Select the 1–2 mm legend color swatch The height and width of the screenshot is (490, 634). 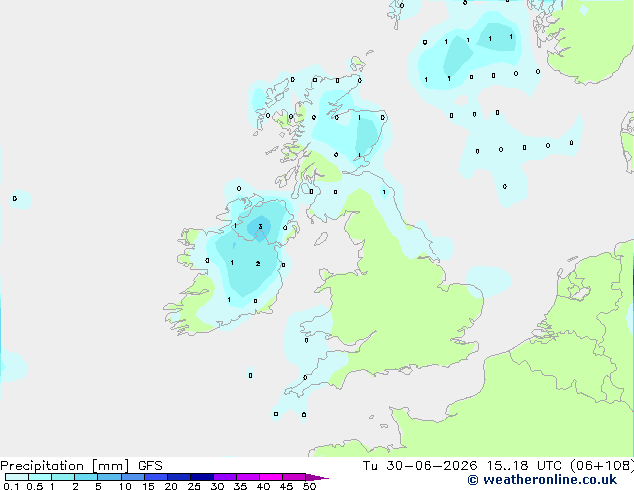(x=63, y=477)
